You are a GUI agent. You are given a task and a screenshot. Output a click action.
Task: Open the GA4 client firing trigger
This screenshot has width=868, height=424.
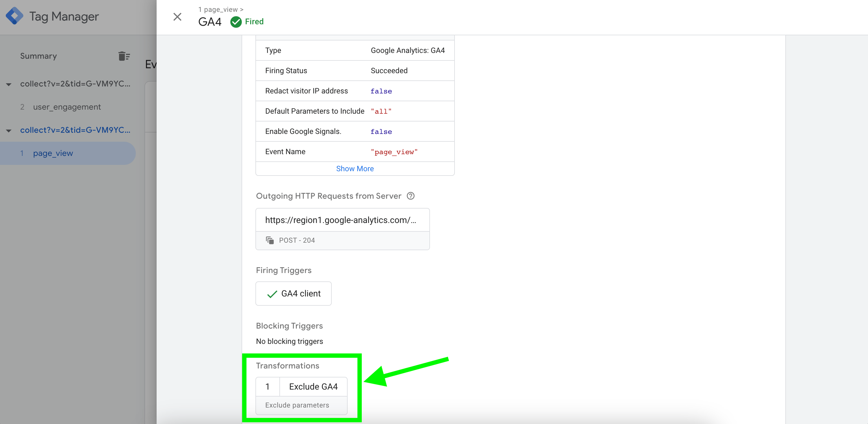click(294, 294)
